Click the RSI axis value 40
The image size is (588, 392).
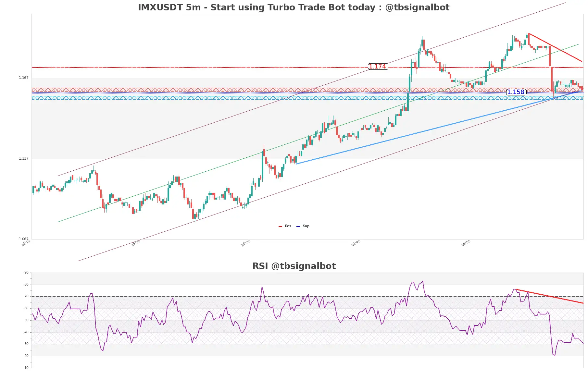pyautogui.click(x=26, y=332)
